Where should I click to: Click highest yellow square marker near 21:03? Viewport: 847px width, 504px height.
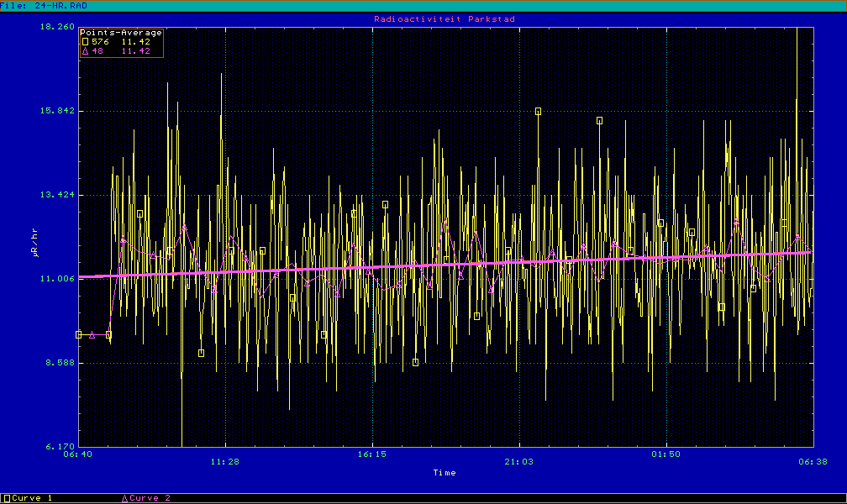coord(538,111)
